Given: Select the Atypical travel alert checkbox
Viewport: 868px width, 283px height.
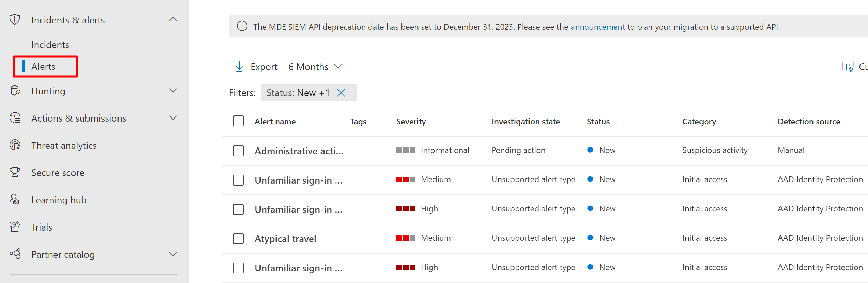Looking at the screenshot, I should click(238, 238).
